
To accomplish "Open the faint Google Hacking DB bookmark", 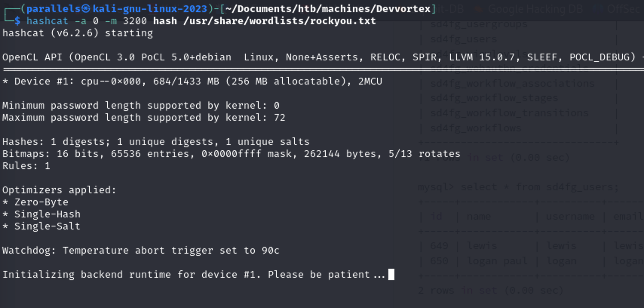I will point(535,9).
